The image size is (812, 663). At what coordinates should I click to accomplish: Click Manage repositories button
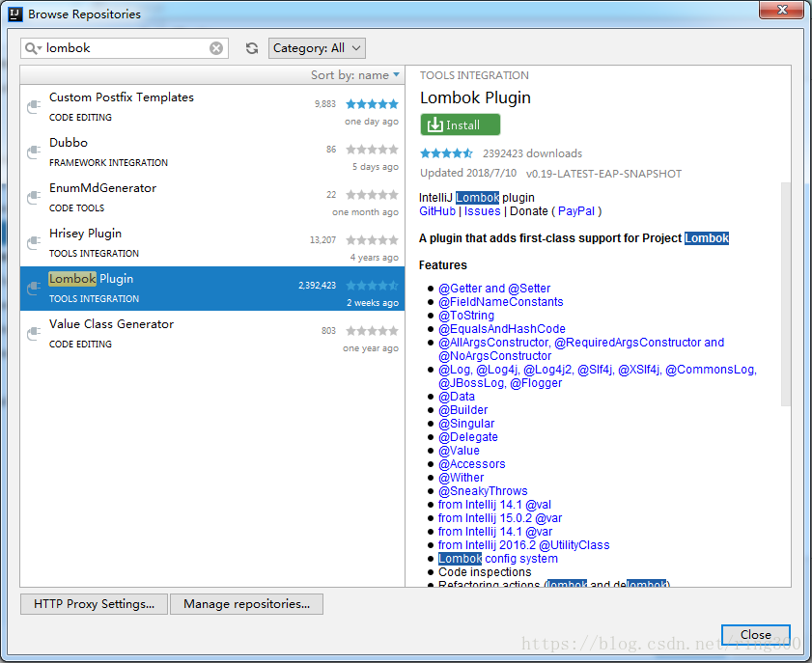pos(246,604)
